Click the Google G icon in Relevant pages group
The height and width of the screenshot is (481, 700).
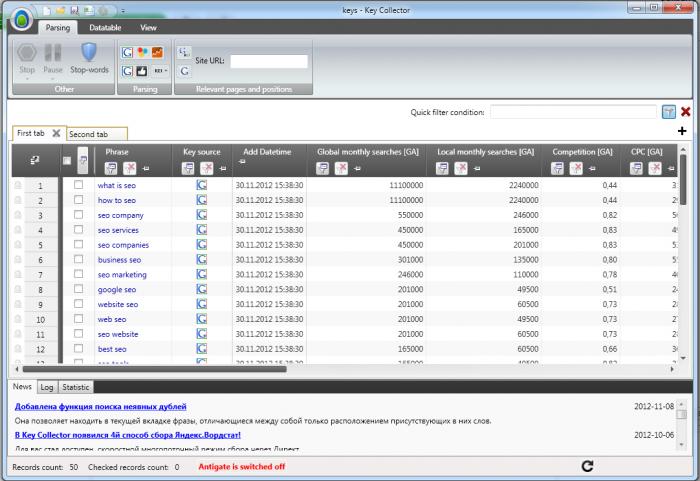point(184,71)
